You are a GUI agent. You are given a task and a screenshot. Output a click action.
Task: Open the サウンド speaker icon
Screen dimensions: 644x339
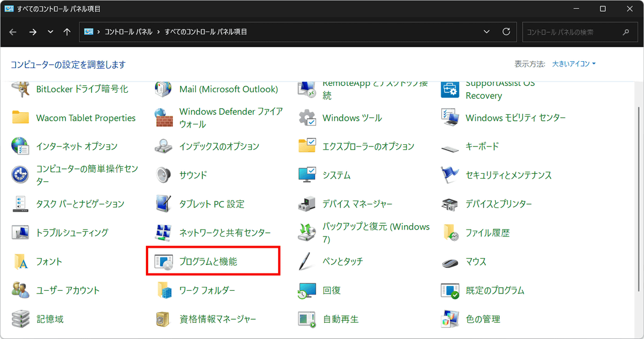163,175
